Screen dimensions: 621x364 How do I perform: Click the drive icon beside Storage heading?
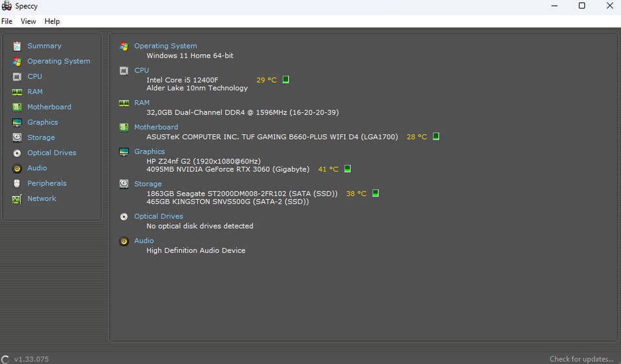pos(124,184)
